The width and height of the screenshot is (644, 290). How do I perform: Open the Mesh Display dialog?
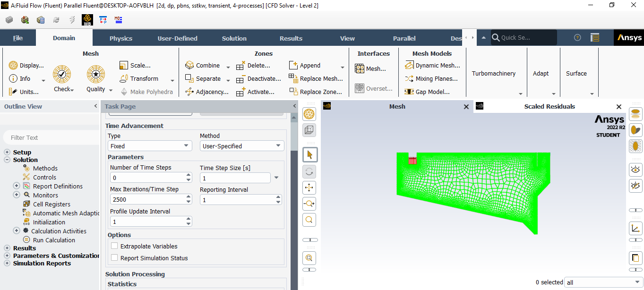[x=26, y=65]
